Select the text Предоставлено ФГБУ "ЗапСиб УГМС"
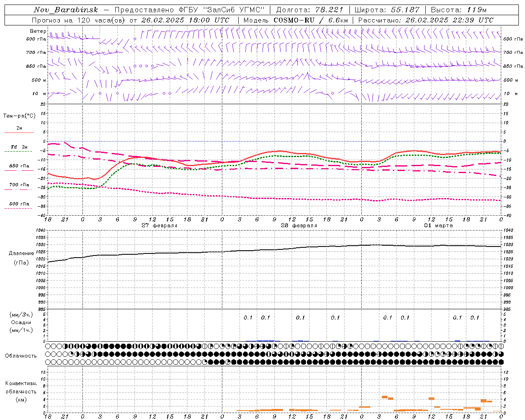The image size is (525, 420). (189, 10)
